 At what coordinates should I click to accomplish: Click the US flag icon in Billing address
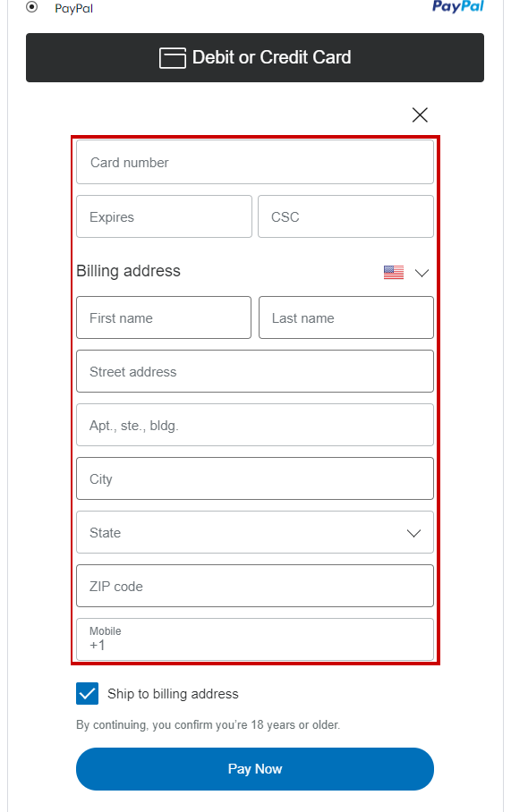pyautogui.click(x=394, y=272)
